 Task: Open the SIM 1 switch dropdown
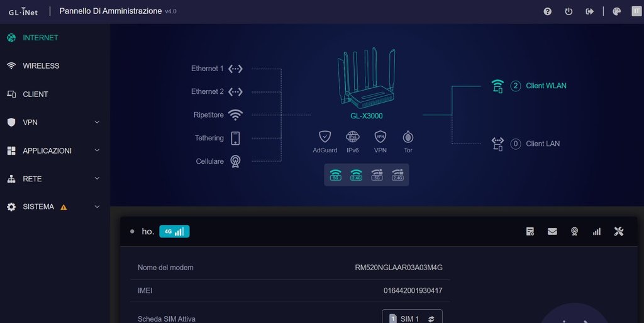(412, 317)
